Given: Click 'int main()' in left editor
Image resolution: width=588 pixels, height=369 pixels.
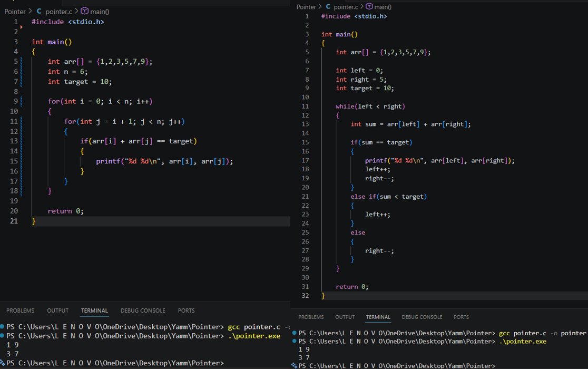Looking at the screenshot, I should pos(52,42).
